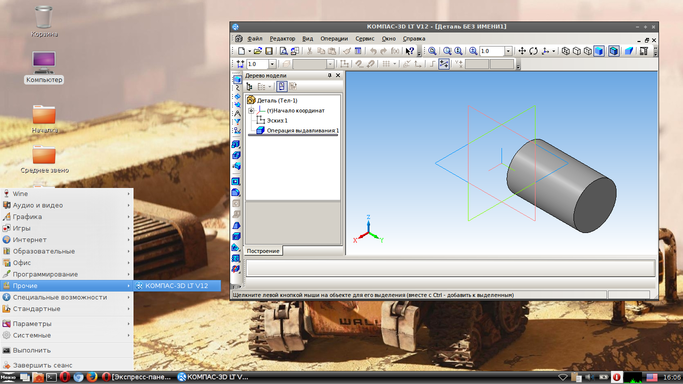Open Окно menu
This screenshot has height=384, width=683.
coord(389,39)
